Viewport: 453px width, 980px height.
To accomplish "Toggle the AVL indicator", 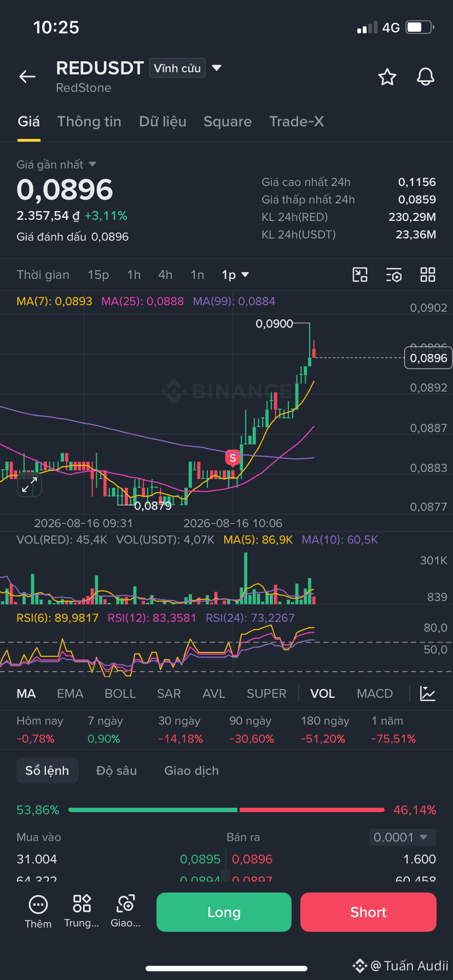I will 214,693.
